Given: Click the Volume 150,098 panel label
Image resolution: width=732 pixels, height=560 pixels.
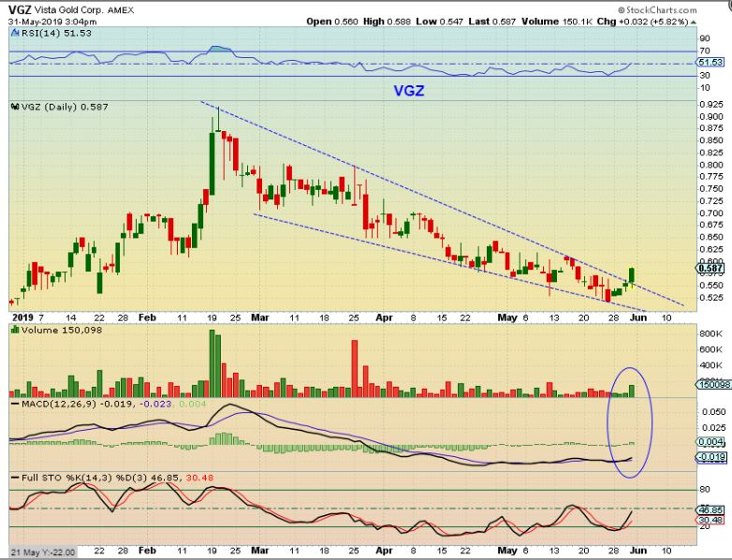Looking at the screenshot, I should coord(62,331).
